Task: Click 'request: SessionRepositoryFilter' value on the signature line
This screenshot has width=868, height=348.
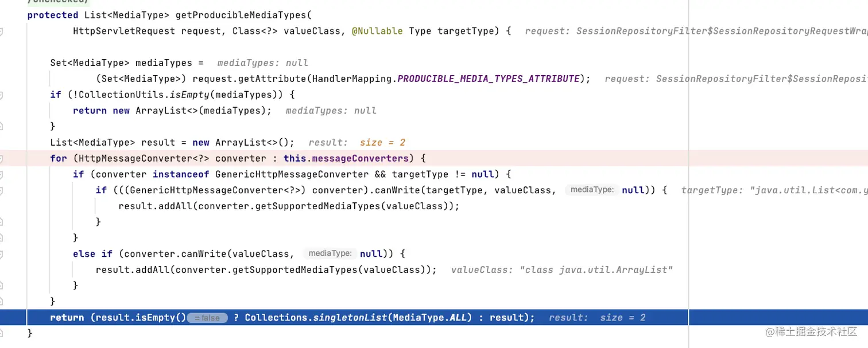Action: point(696,31)
